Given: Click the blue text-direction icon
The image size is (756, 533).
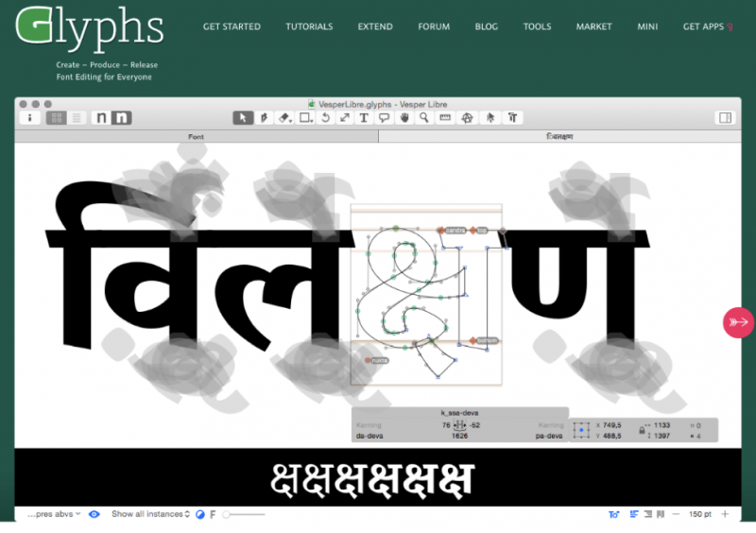Looking at the screenshot, I should [x=613, y=515].
